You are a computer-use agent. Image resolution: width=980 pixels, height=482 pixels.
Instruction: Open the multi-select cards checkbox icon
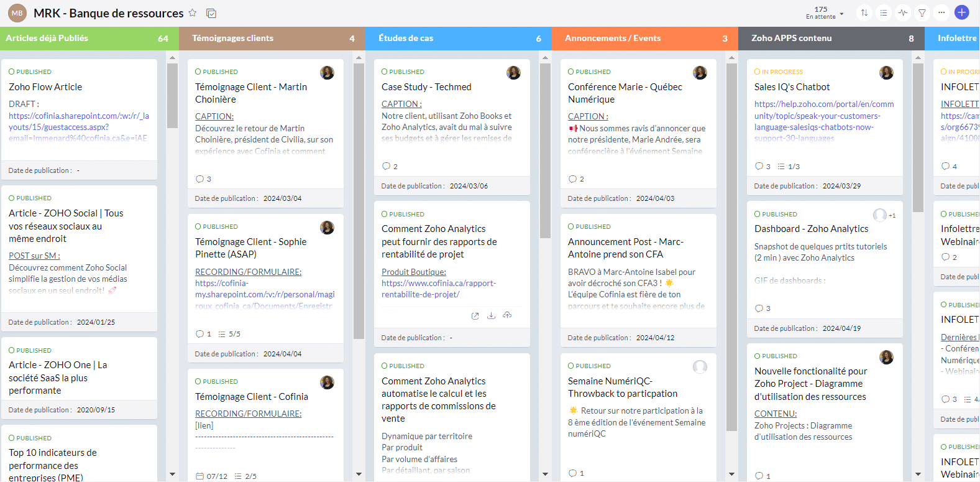point(211,13)
